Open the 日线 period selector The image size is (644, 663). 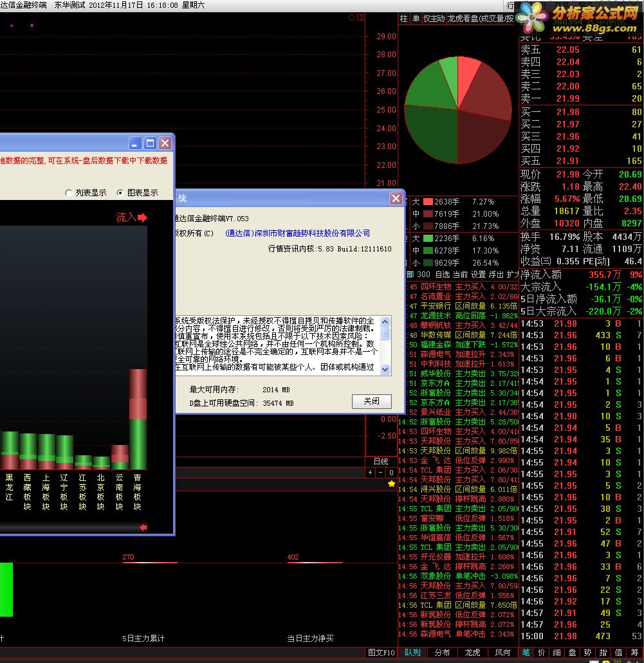coord(381,461)
